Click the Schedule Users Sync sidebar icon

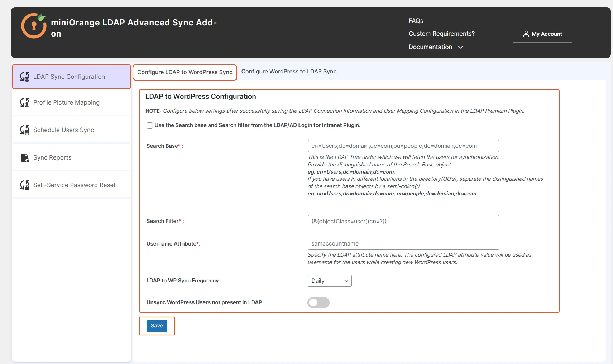[25, 130]
